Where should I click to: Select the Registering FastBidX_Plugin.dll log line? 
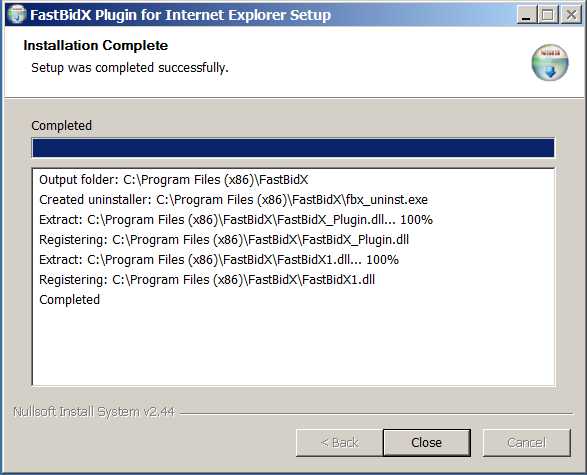(224, 240)
